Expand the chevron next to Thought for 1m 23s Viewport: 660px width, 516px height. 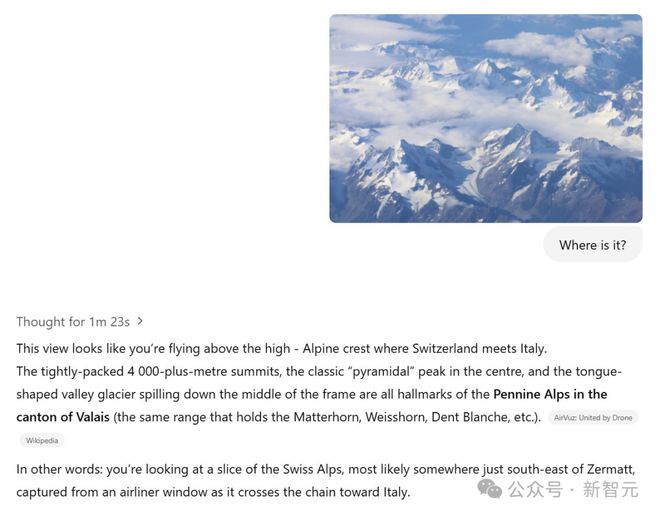[141, 321]
